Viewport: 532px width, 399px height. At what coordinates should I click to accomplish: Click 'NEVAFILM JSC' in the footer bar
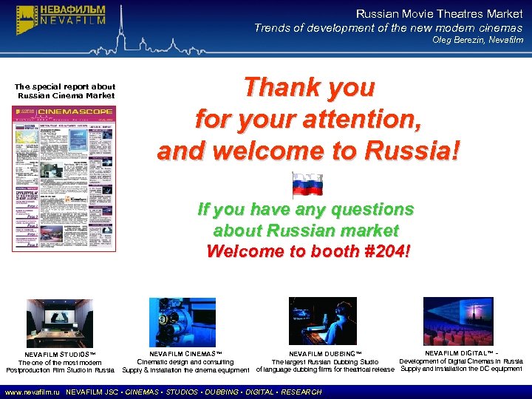pos(92,392)
